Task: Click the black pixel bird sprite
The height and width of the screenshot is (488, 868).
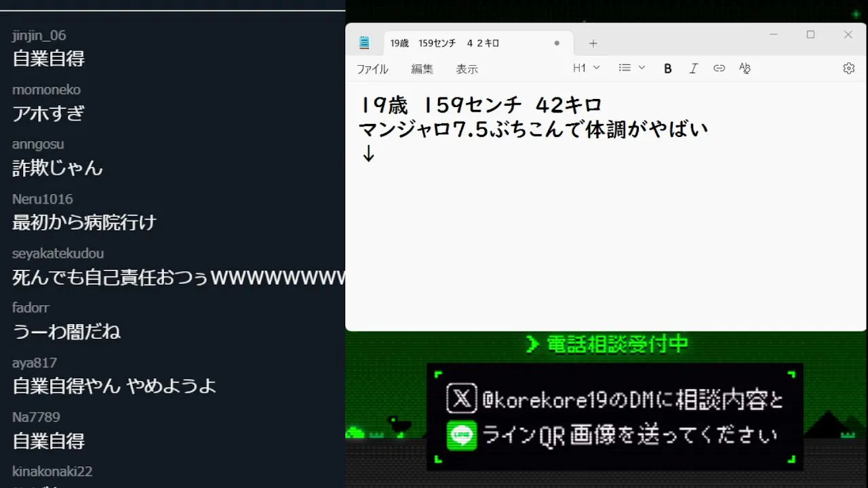Action: [x=399, y=425]
